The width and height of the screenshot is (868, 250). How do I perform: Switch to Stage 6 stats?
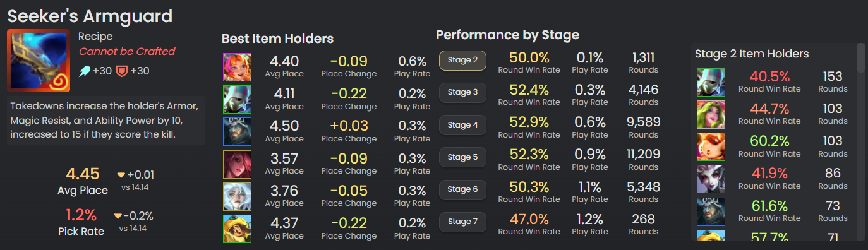coord(462,189)
